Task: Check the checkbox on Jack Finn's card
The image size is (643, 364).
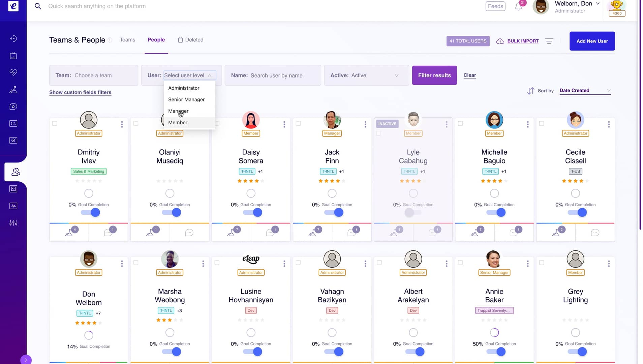Action: pos(298,123)
